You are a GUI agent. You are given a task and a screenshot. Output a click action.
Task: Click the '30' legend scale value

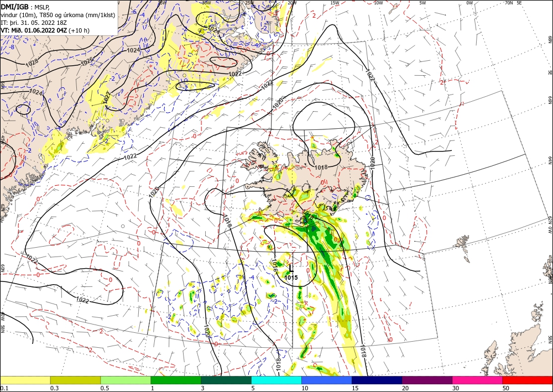point(456,388)
